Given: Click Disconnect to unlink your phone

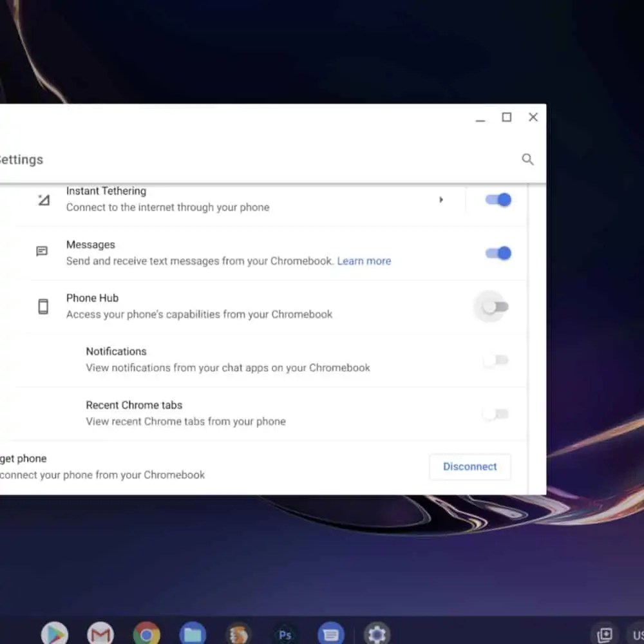Looking at the screenshot, I should coord(470,466).
